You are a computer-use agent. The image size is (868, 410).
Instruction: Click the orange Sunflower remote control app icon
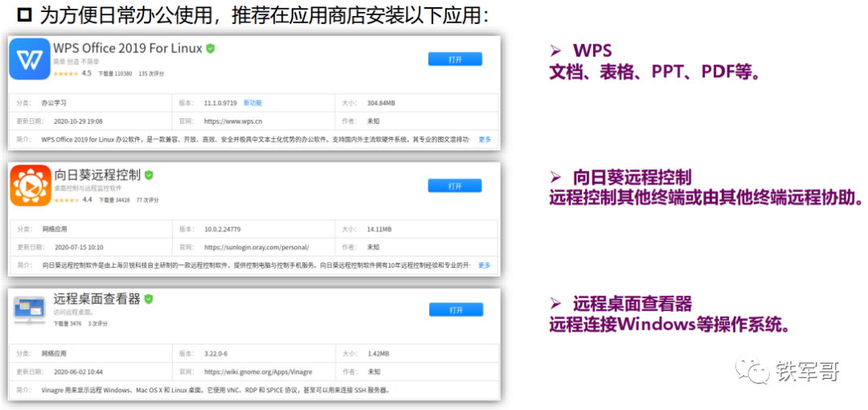coord(31,185)
